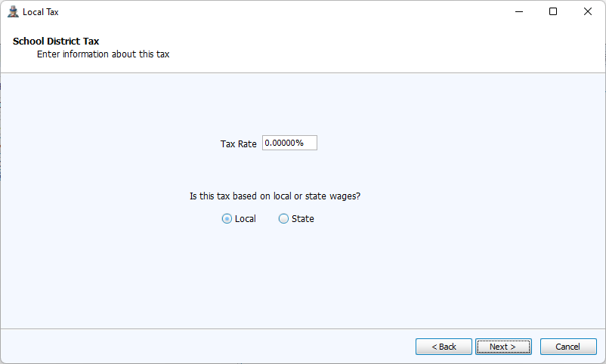Click the Local Tax window app icon
Viewport: 606px width, 364px height.
(x=13, y=12)
